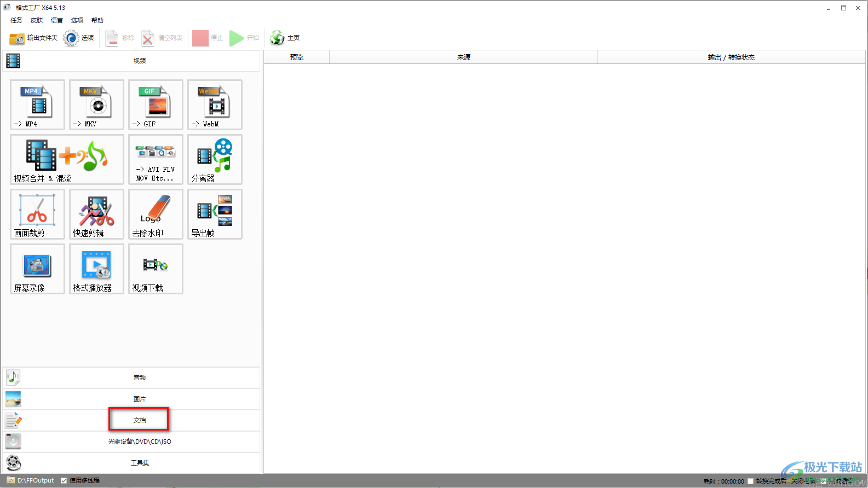Click the 移除 remove toolbar button
This screenshot has height=488, width=868.
point(120,38)
